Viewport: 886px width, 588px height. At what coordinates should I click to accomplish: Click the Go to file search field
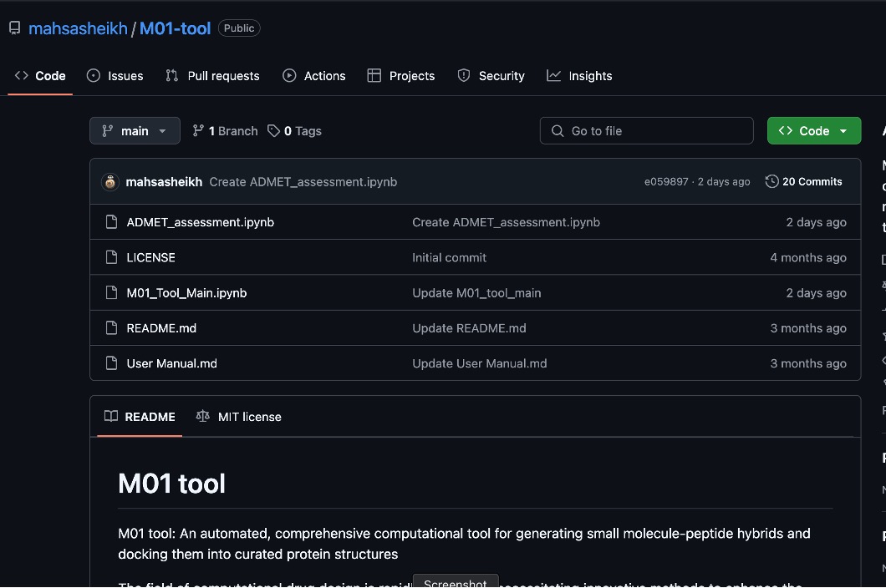[646, 131]
